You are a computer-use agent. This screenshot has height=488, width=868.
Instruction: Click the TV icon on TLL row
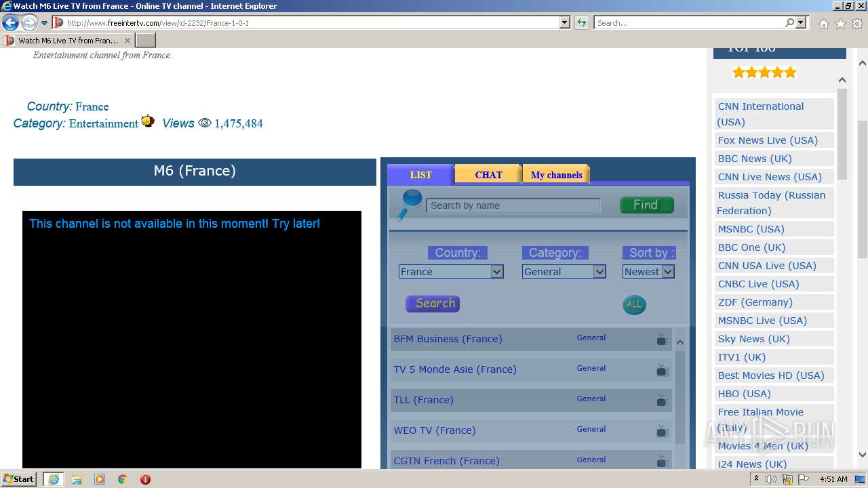point(661,400)
